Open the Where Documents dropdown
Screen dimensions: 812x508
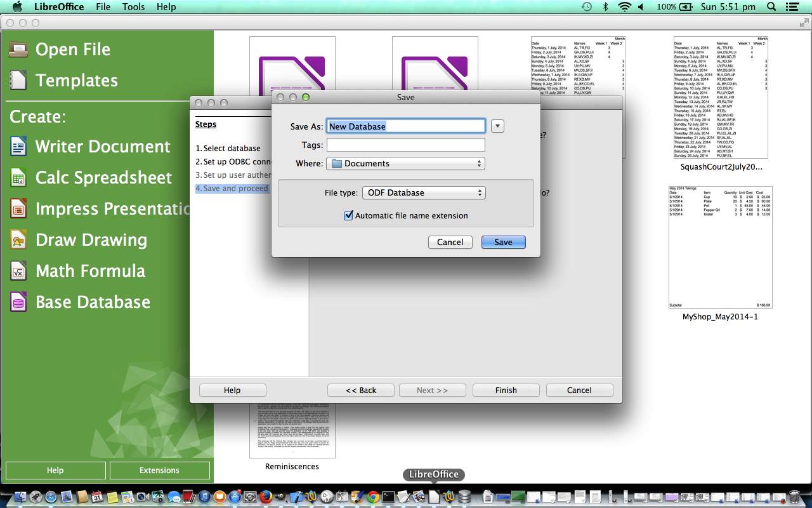pyautogui.click(x=406, y=164)
